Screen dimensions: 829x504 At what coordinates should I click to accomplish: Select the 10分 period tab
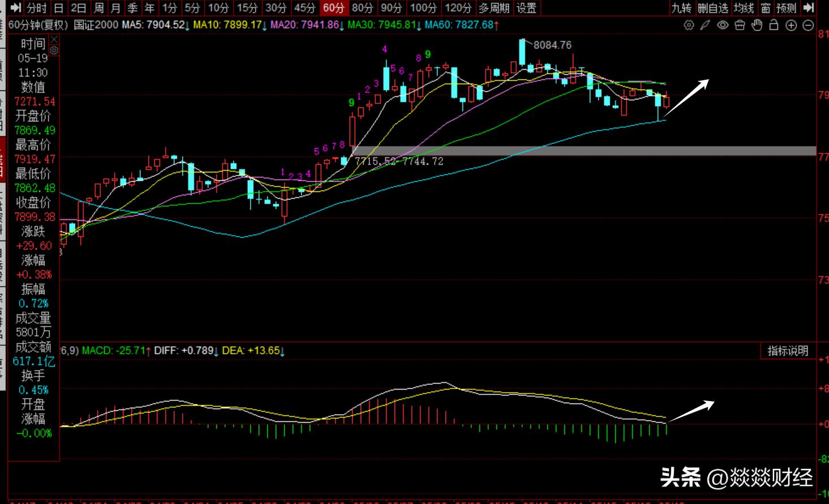pyautogui.click(x=218, y=8)
